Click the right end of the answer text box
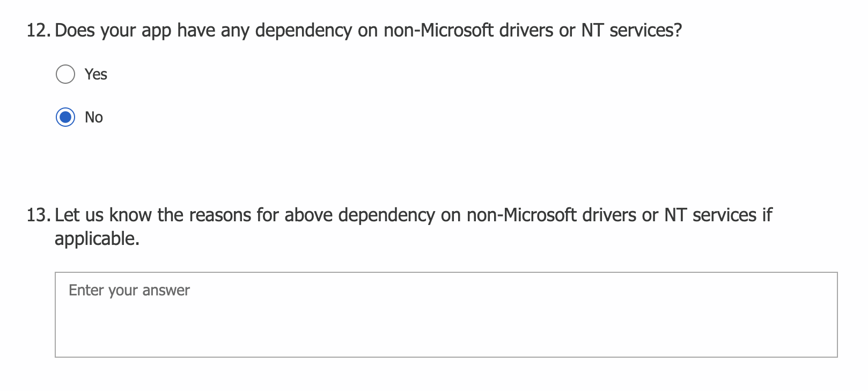The image size is (868, 391). click(821, 315)
